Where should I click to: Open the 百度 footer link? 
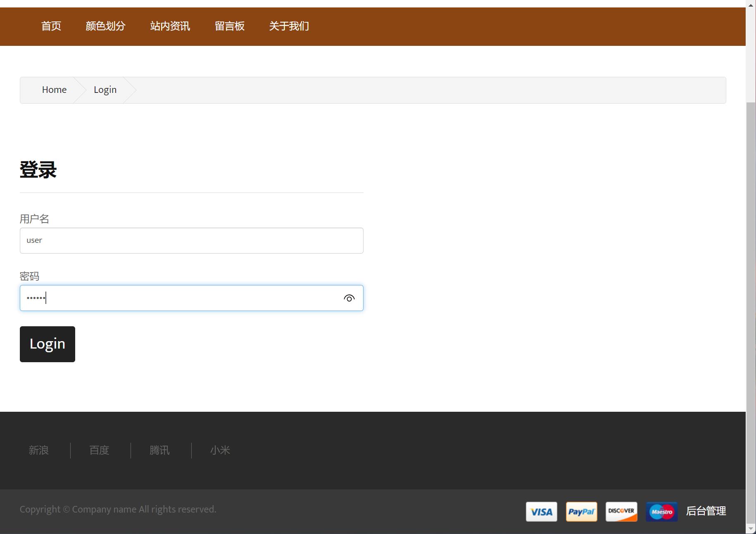pos(99,450)
